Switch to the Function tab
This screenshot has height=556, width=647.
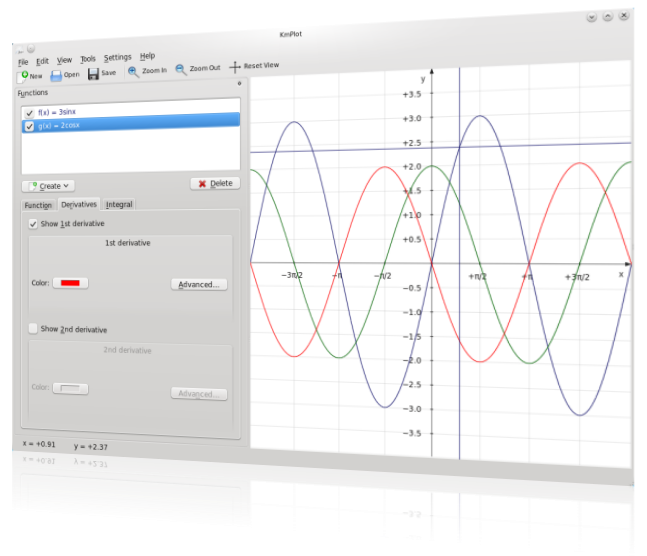pos(38,205)
